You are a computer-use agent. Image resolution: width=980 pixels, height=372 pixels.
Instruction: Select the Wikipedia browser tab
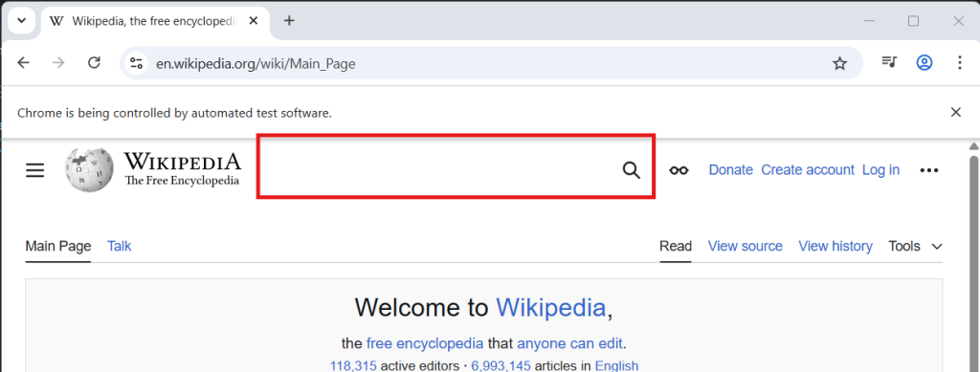point(154,21)
